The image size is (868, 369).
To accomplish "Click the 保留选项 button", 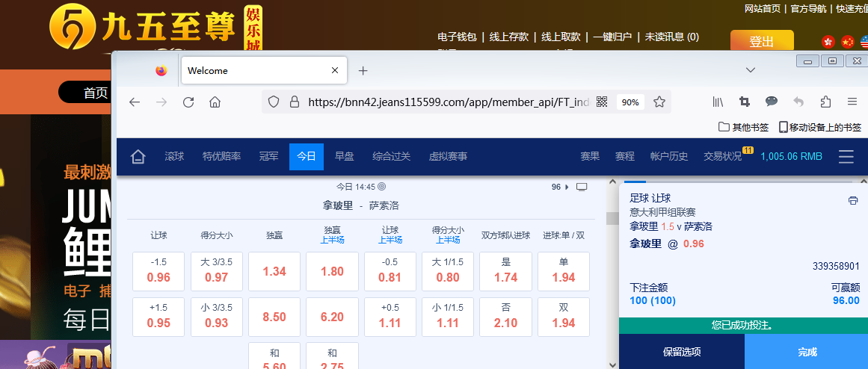I will pyautogui.click(x=682, y=352).
